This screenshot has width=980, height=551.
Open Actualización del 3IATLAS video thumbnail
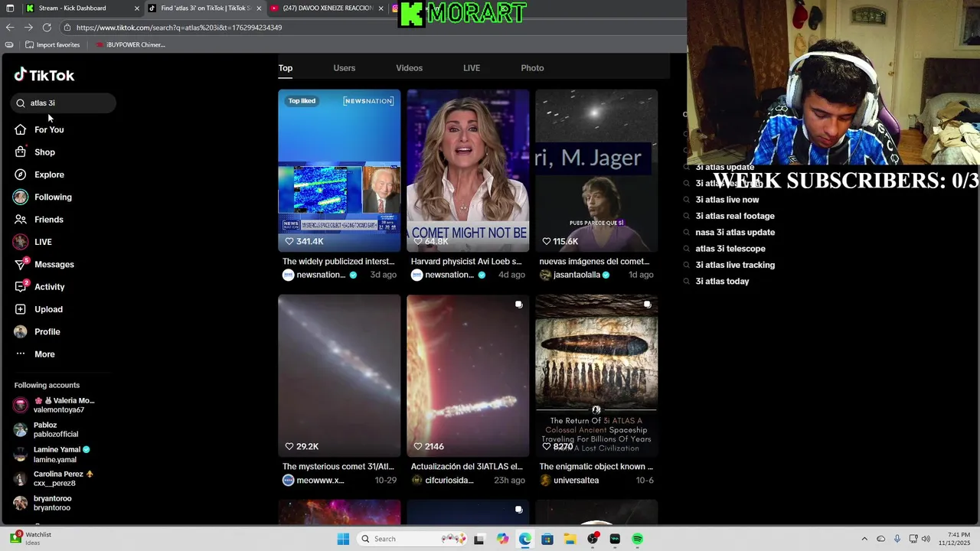click(x=468, y=376)
